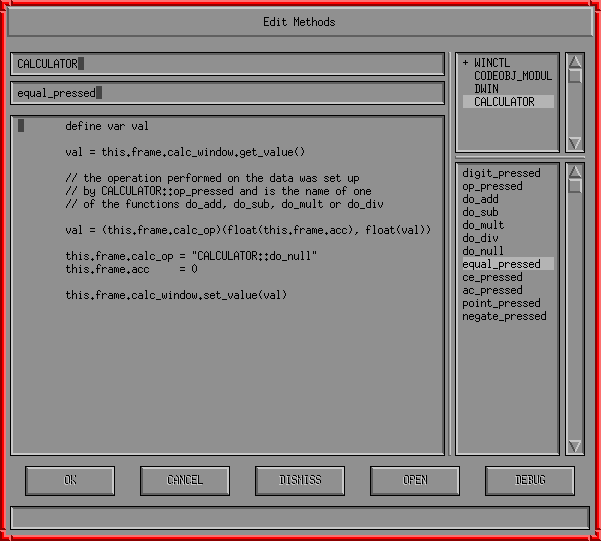The width and height of the screenshot is (601, 541).
Task: Expand the WINCTL tree node
Action: point(465,63)
